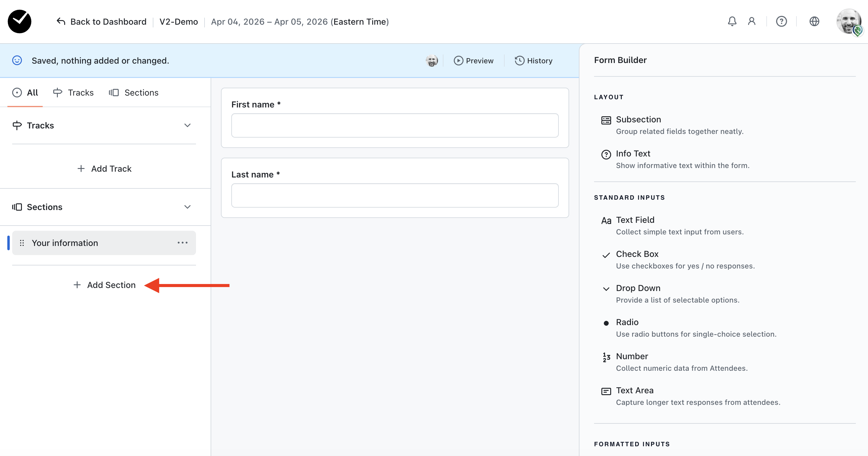
Task: Click Add Section button
Action: coord(104,285)
